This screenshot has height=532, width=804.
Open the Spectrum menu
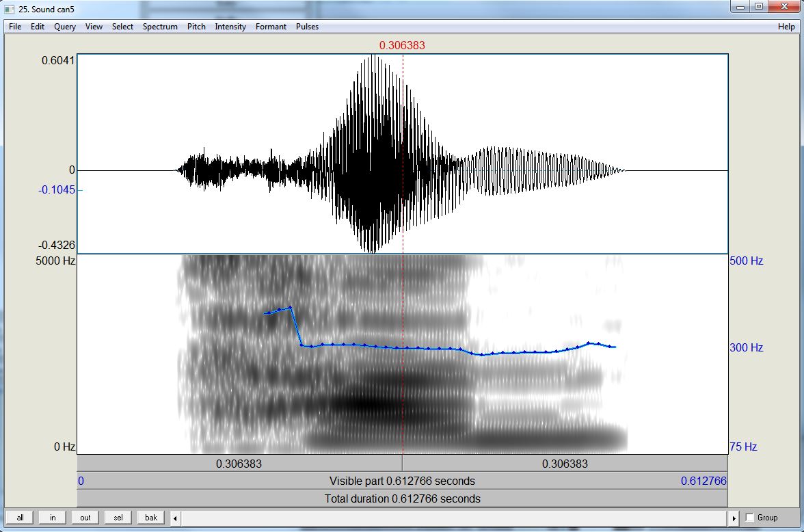click(160, 27)
